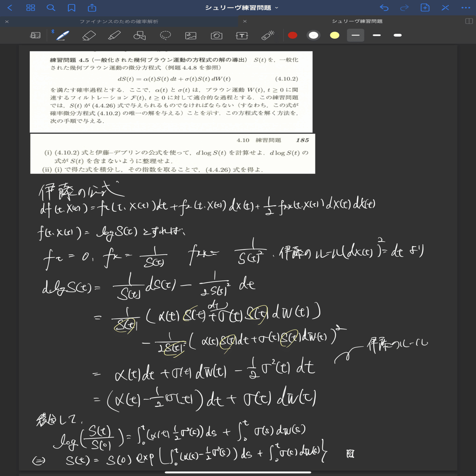476x476 pixels.
Task: Open document search
Action: click(x=51, y=7)
